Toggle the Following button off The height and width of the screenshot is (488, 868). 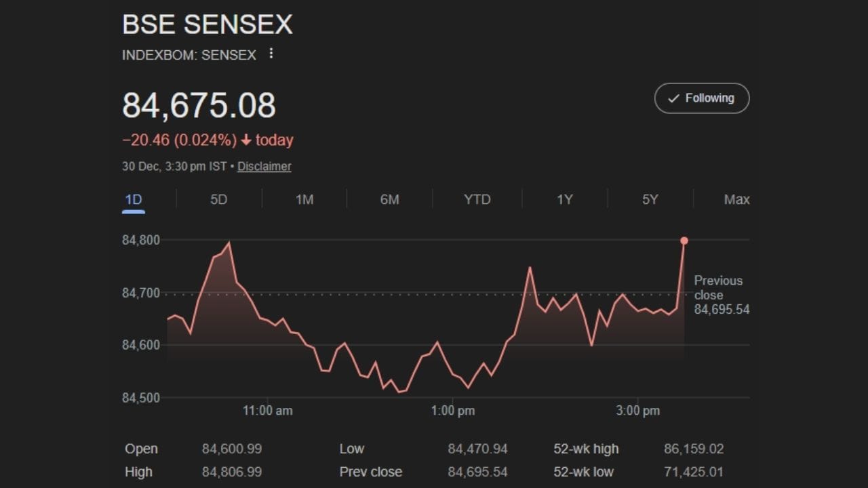point(701,98)
